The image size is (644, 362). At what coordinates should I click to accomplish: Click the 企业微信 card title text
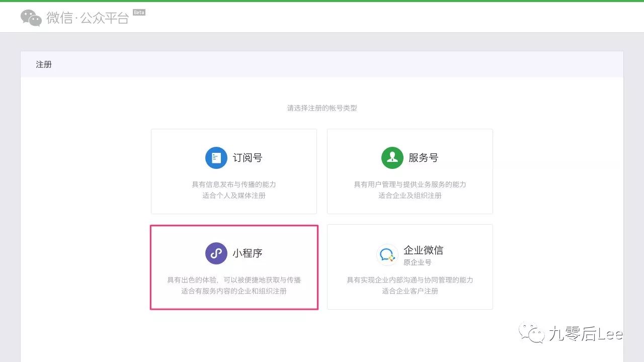click(x=424, y=249)
